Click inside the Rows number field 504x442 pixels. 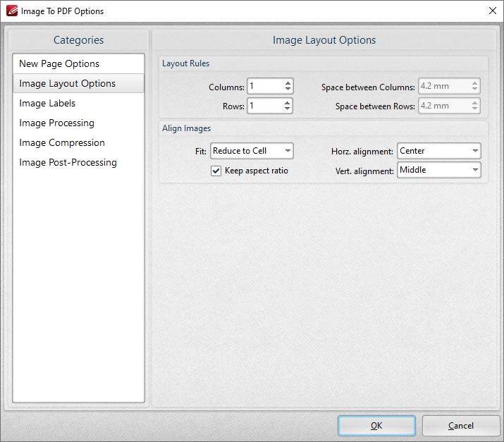coord(266,106)
